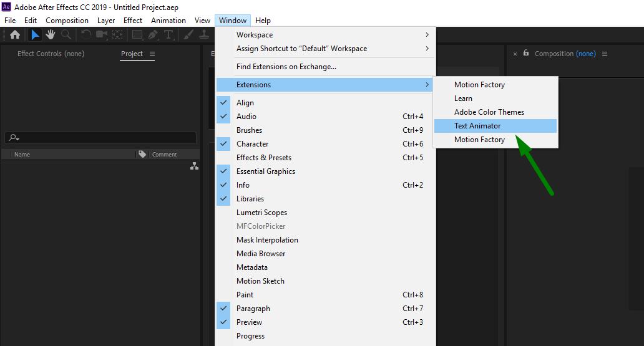Toggle the Align panel checkmark

pos(223,103)
